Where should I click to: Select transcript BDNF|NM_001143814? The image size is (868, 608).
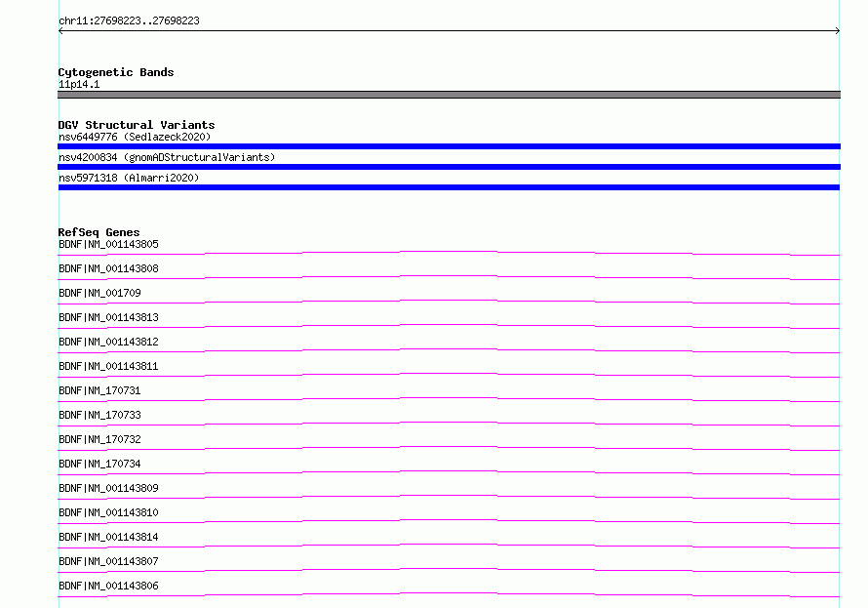[108, 537]
